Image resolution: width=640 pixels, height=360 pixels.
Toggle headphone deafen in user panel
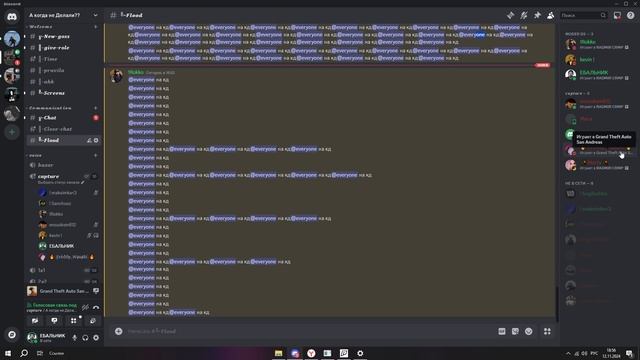85,338
